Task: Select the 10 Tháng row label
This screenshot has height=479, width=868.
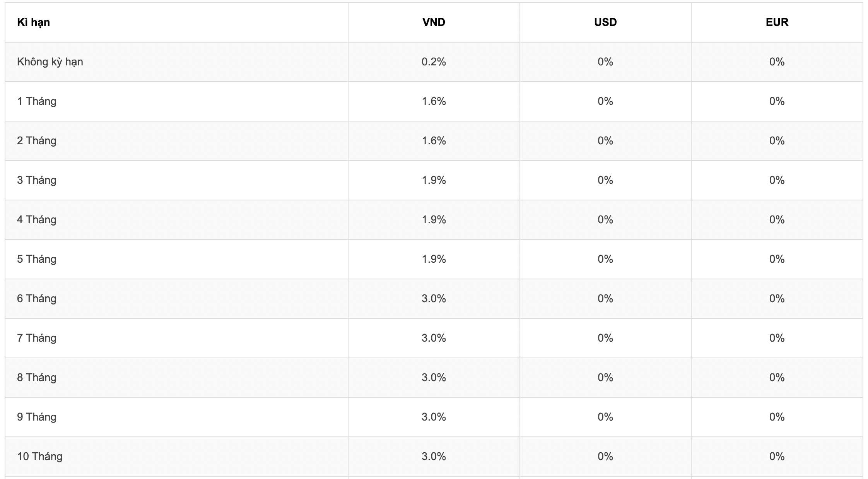Action: click(x=40, y=457)
